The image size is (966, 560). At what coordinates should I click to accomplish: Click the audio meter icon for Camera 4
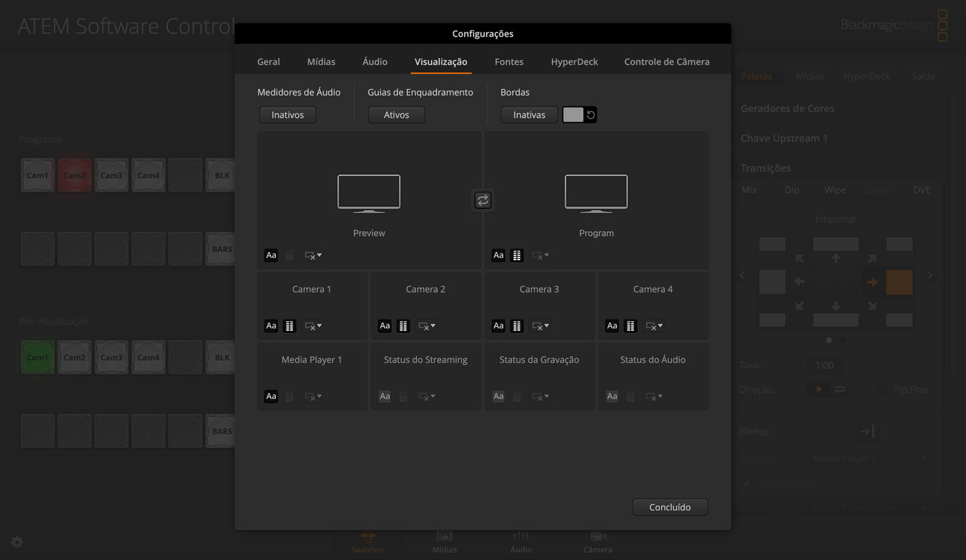click(630, 326)
